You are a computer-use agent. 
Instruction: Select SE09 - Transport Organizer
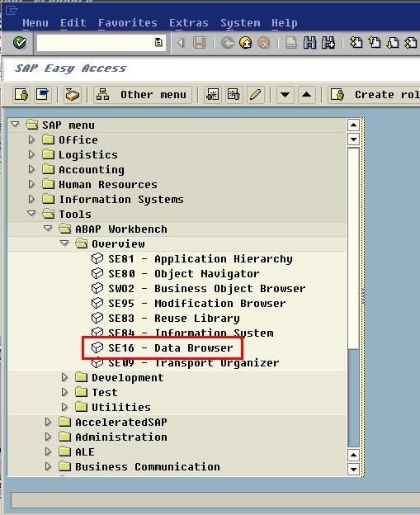(185, 363)
